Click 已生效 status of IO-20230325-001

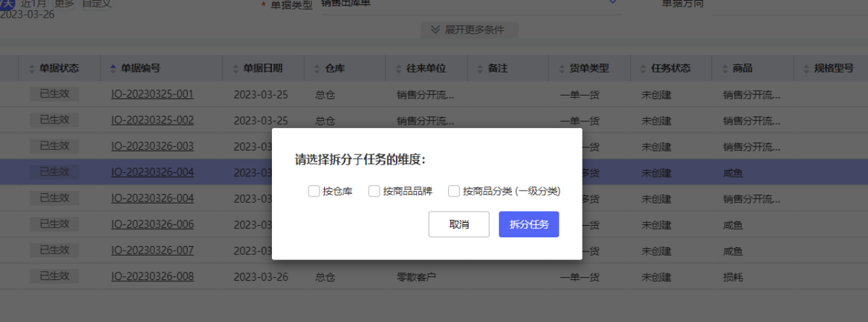click(x=54, y=94)
